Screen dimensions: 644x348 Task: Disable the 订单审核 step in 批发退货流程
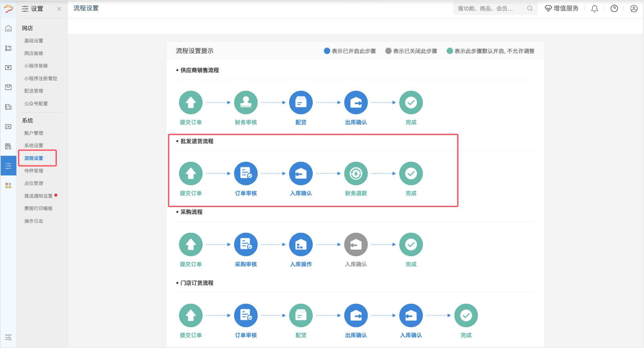tap(246, 173)
